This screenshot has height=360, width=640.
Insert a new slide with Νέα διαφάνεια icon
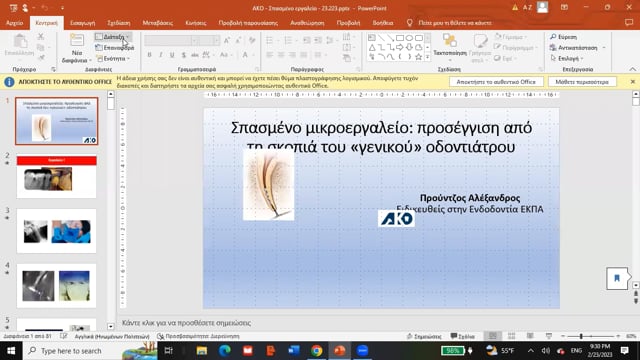(76, 41)
